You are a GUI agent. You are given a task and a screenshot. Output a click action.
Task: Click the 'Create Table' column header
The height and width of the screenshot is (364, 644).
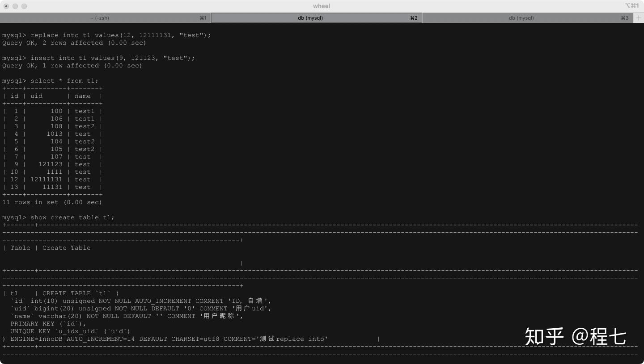(66, 248)
